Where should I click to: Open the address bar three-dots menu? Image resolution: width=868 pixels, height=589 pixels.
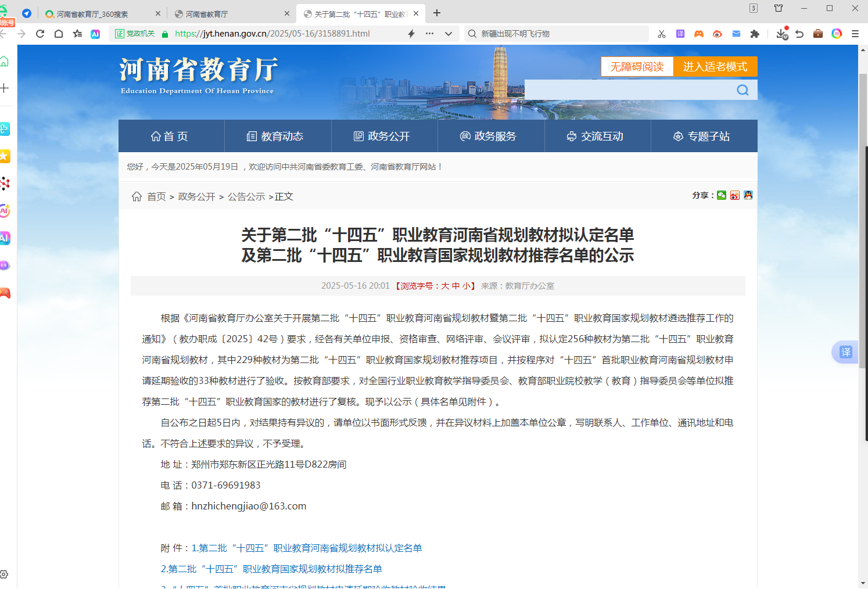click(430, 34)
